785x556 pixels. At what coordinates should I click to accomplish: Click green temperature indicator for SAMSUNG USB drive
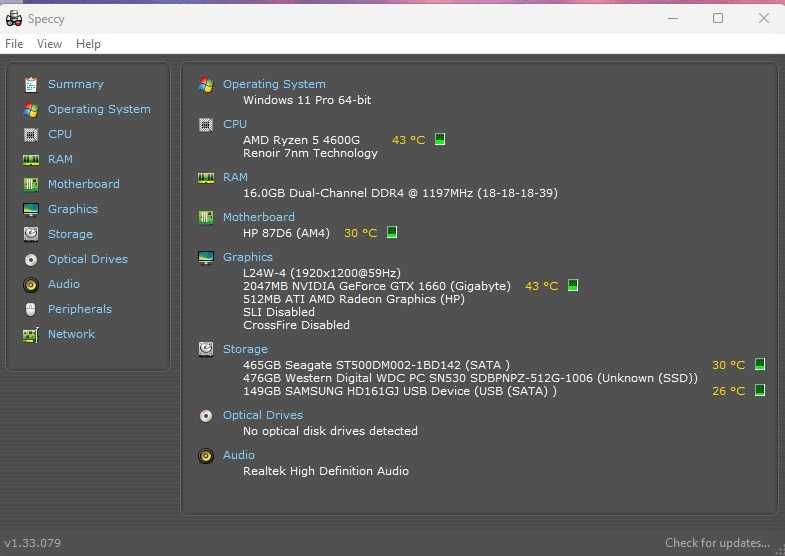click(760, 390)
